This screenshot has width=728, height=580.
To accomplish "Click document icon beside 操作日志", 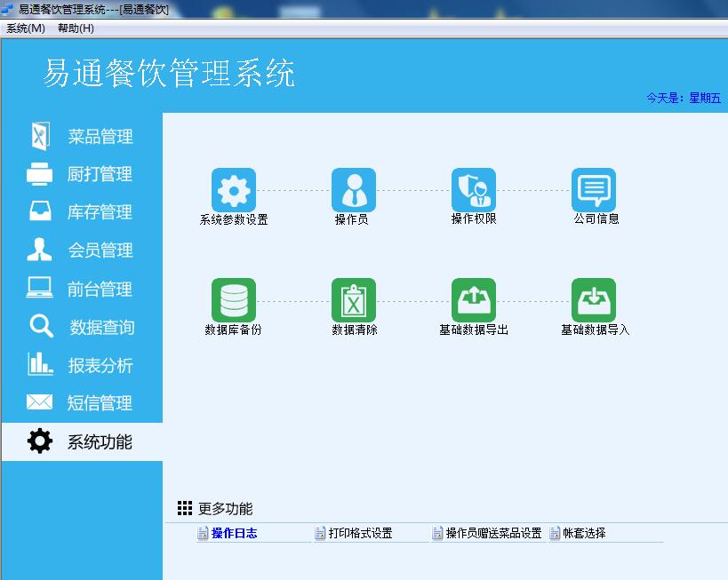I will click(x=203, y=533).
